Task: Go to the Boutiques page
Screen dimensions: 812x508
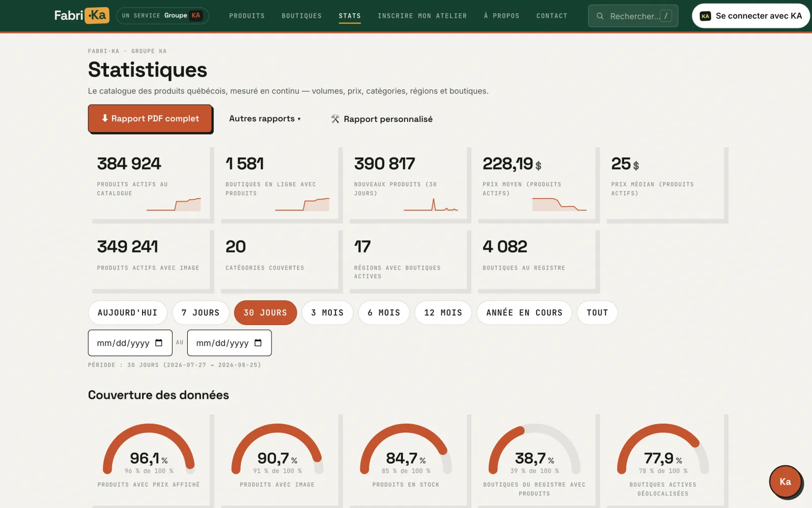Action: pyautogui.click(x=301, y=16)
